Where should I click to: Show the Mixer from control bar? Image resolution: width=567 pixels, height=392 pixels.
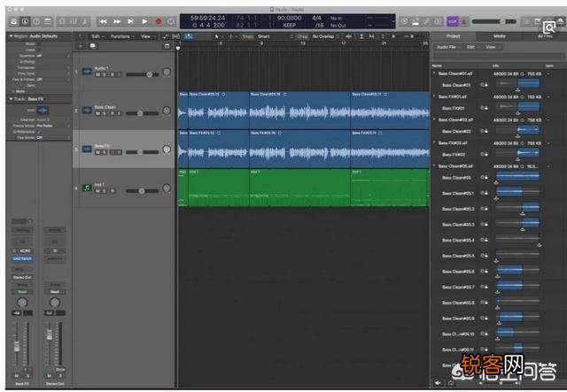point(74,21)
